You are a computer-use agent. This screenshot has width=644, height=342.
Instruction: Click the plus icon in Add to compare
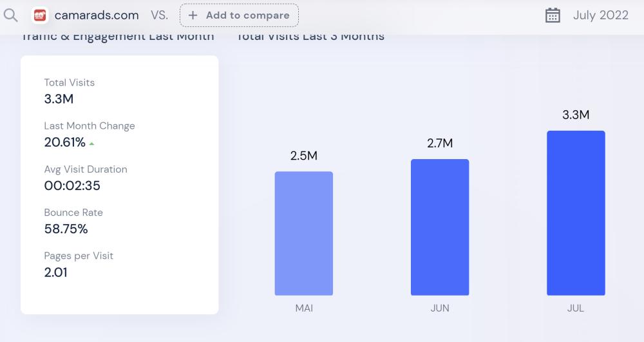193,15
